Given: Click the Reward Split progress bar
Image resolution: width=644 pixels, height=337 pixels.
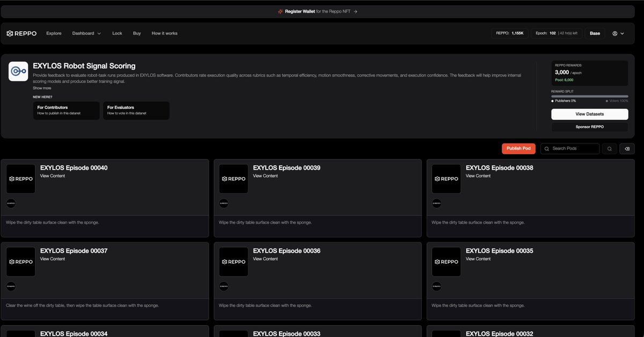Looking at the screenshot, I should pyautogui.click(x=589, y=97).
